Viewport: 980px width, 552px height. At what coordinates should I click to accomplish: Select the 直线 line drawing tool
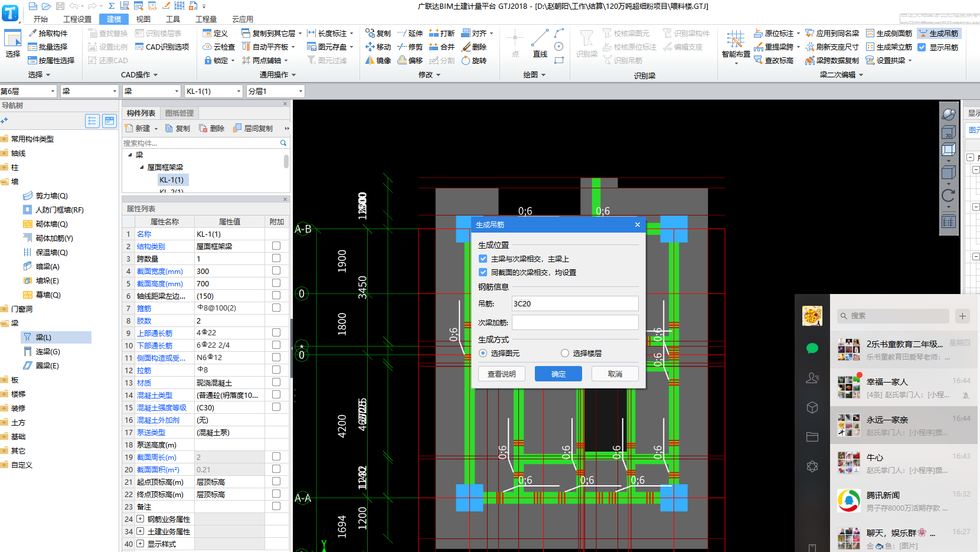[x=540, y=43]
